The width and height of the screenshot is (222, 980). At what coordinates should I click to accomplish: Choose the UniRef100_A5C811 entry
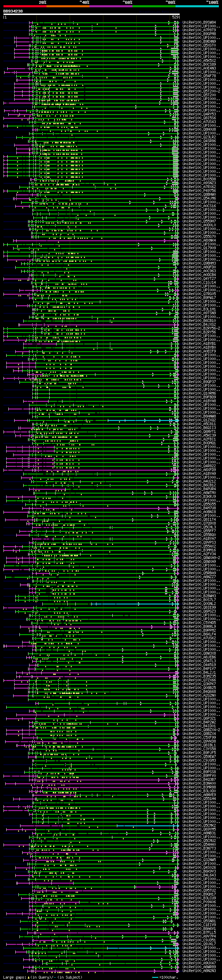[x=199, y=424]
